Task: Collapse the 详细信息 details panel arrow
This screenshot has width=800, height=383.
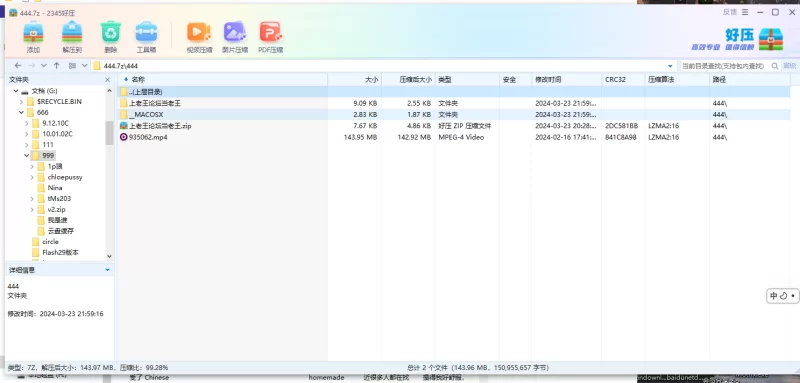Action: tap(107, 270)
